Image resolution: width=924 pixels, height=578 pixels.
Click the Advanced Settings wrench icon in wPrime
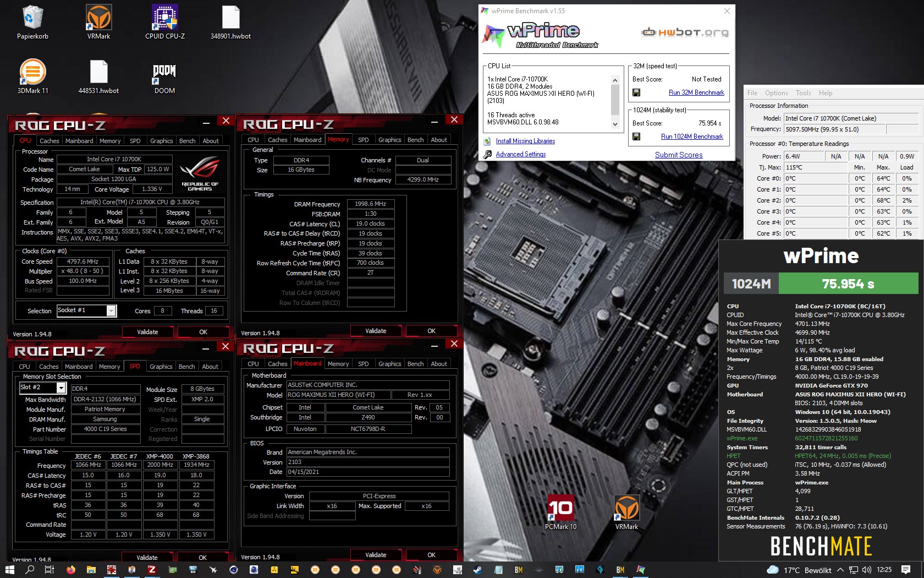pyautogui.click(x=487, y=155)
